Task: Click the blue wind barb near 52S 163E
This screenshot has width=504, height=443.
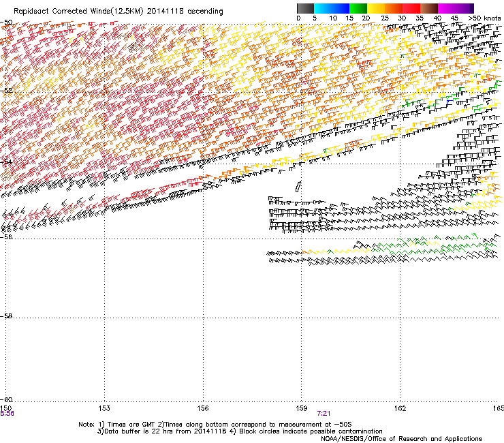Action: pos(450,102)
